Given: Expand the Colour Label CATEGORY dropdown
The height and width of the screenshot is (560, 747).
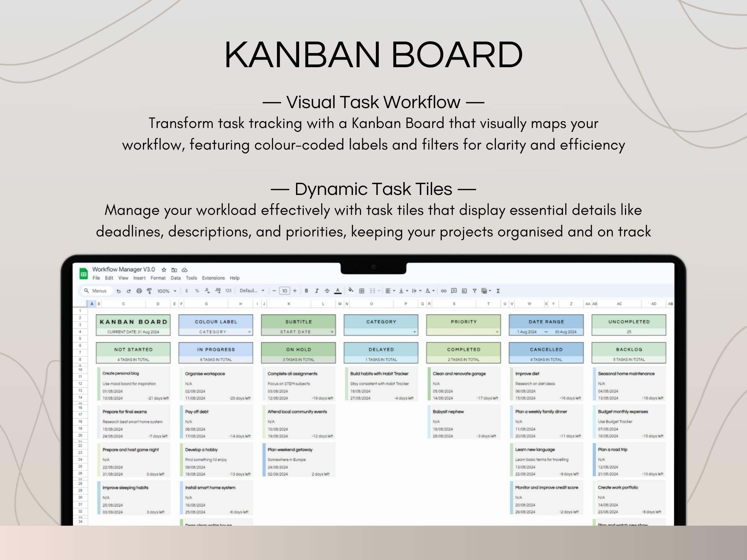Looking at the screenshot, I should [x=250, y=332].
